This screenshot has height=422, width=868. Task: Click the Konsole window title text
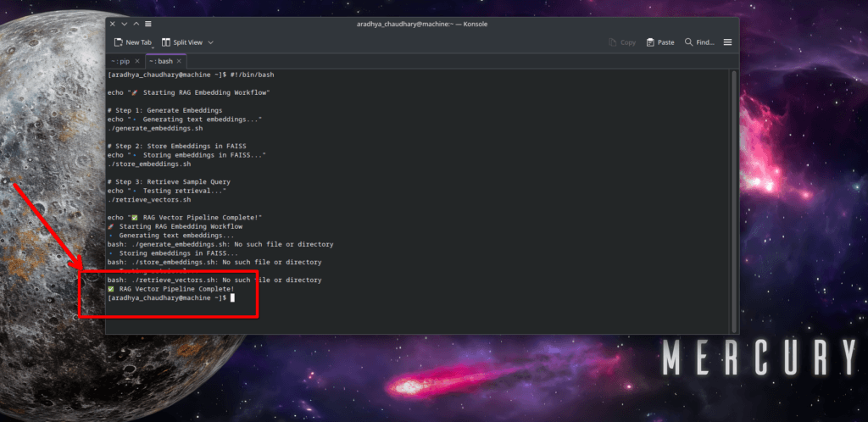pos(420,24)
